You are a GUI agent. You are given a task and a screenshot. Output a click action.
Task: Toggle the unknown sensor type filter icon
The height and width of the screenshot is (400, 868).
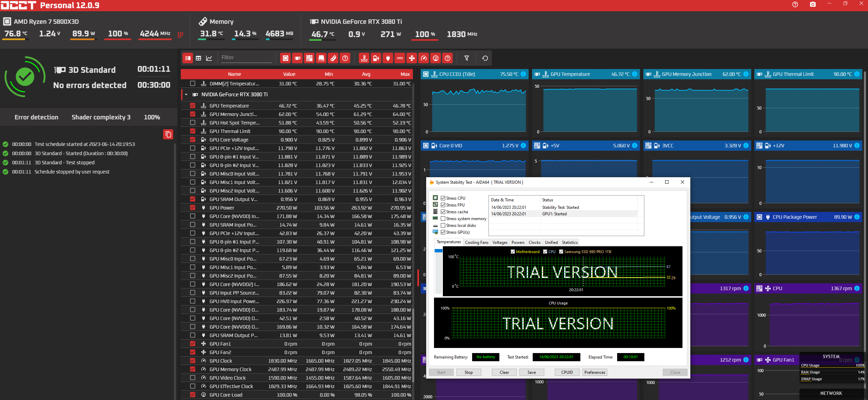448,58
